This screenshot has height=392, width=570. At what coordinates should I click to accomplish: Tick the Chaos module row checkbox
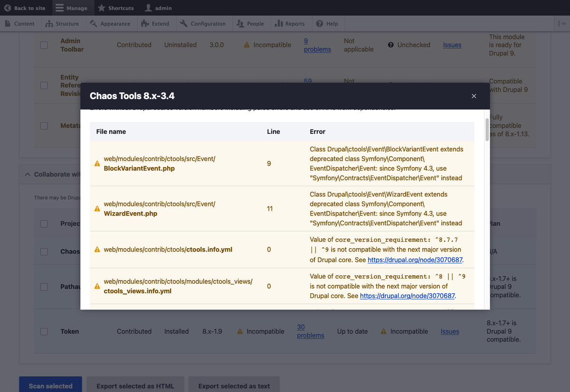coord(44,252)
